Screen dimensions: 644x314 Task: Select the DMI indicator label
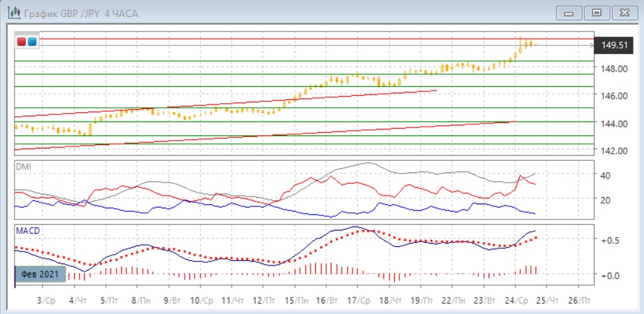click(x=23, y=167)
